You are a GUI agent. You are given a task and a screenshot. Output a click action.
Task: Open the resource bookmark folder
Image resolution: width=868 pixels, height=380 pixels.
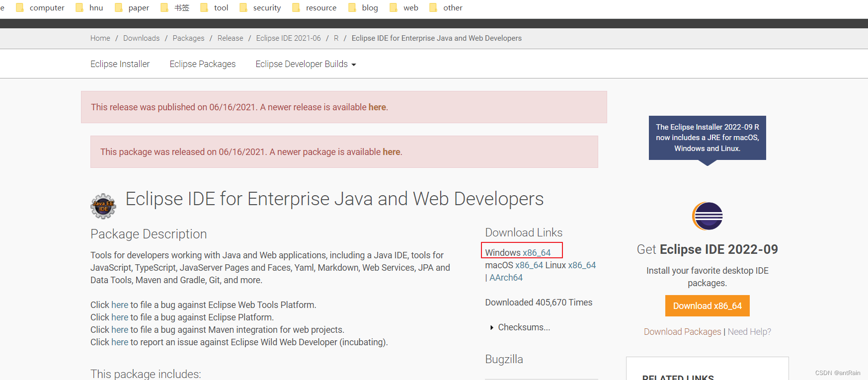point(314,7)
